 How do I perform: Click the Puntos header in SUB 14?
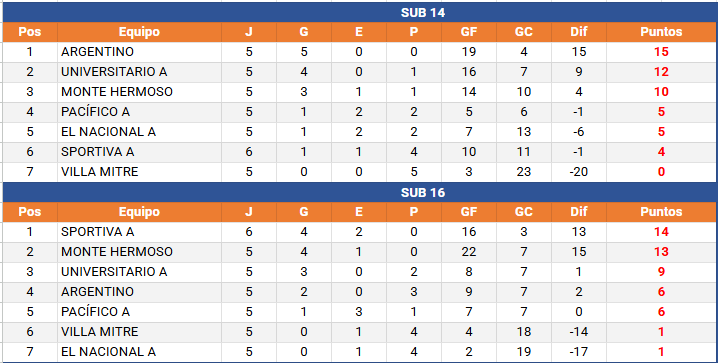click(661, 32)
